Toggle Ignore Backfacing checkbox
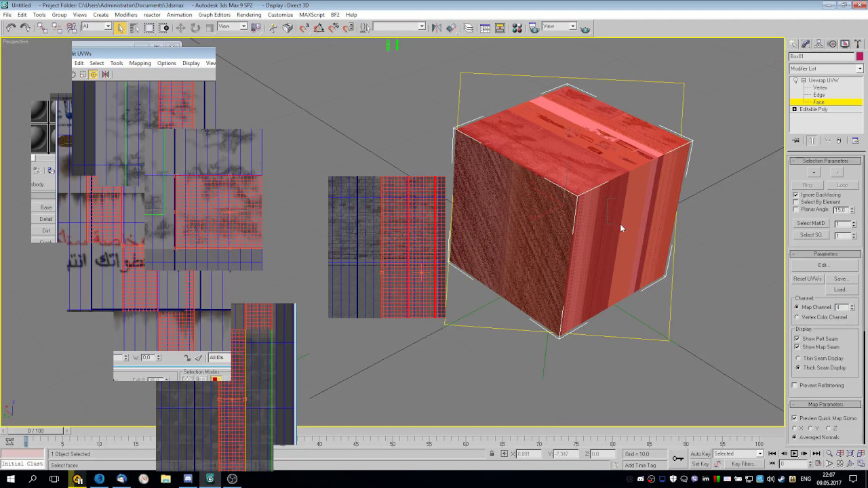Viewport: 868px width, 488px height. 795,195
